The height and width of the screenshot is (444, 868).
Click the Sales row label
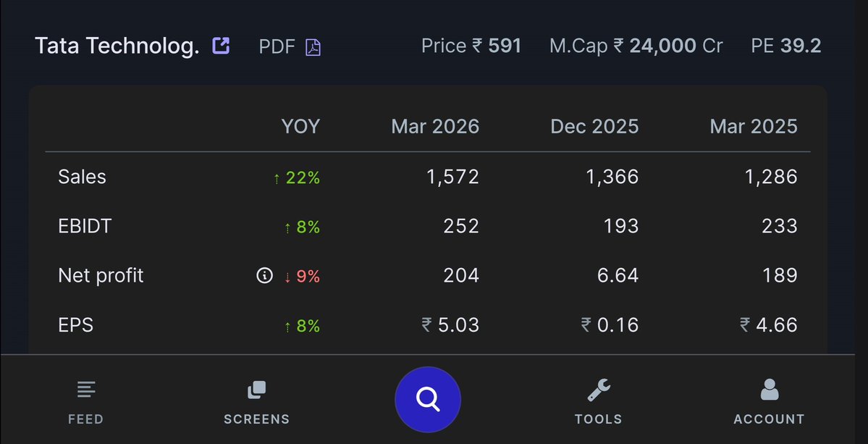point(82,177)
